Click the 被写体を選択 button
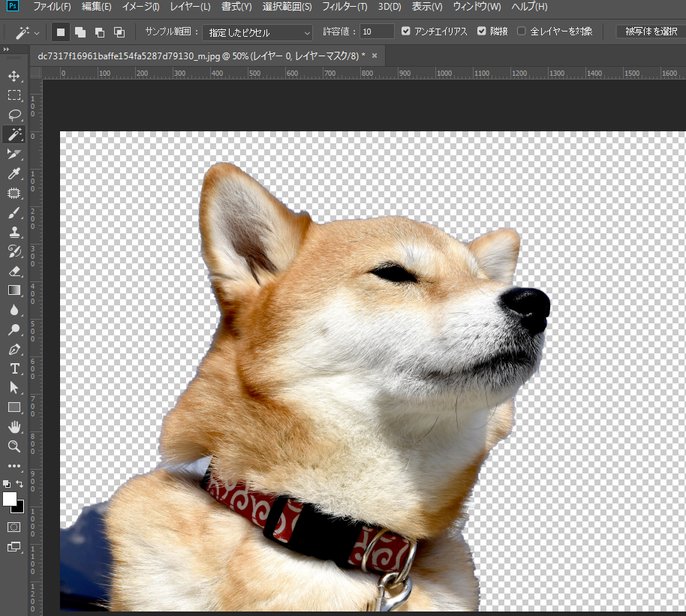 (x=651, y=32)
